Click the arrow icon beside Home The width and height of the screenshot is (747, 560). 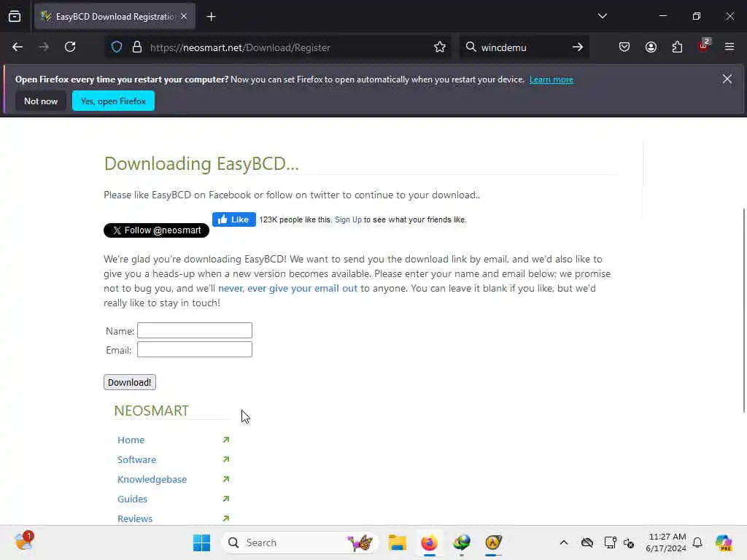pos(226,440)
